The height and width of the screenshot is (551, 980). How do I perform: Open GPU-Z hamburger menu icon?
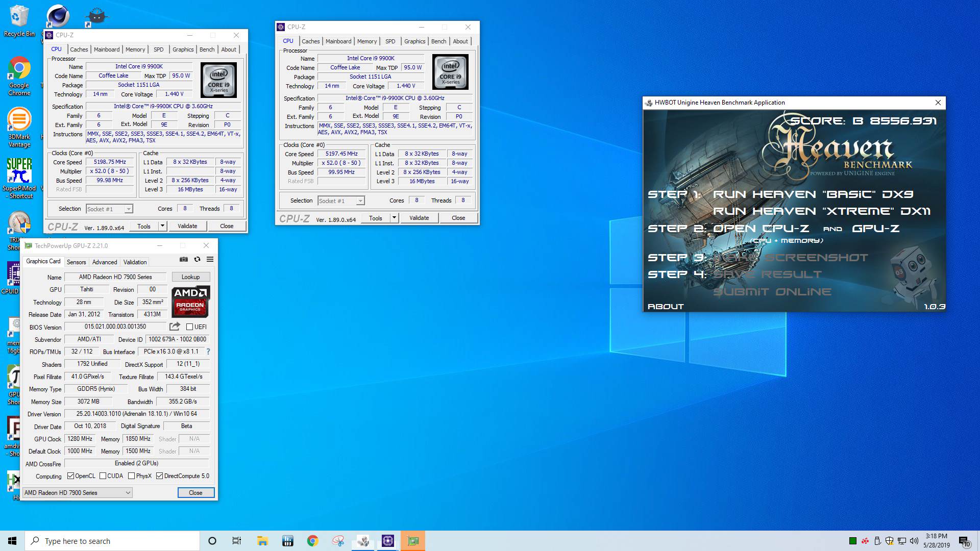tap(210, 260)
